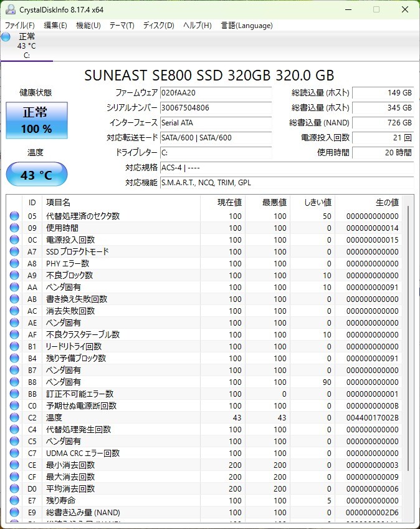
Task: Open the ディスク(D) menu
Action: click(x=158, y=26)
